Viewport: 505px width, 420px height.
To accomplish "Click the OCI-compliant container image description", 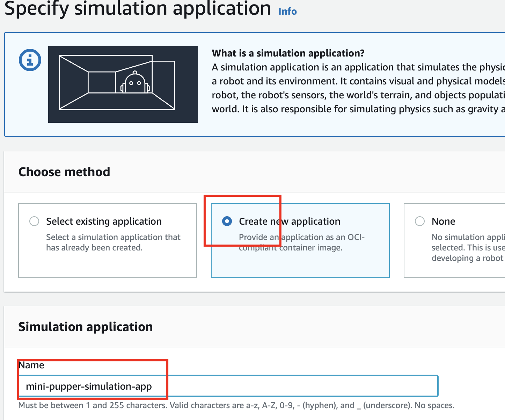I will click(301, 242).
